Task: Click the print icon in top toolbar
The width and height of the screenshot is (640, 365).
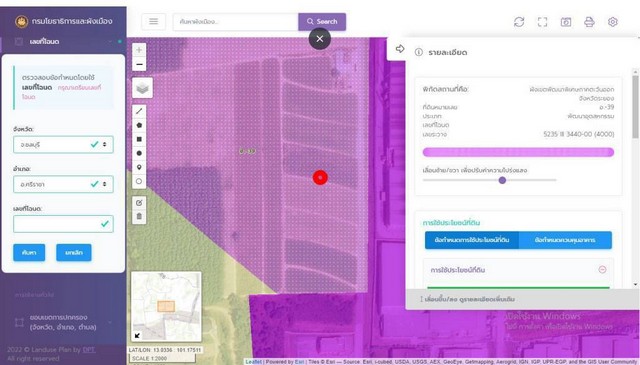Action: point(589,22)
